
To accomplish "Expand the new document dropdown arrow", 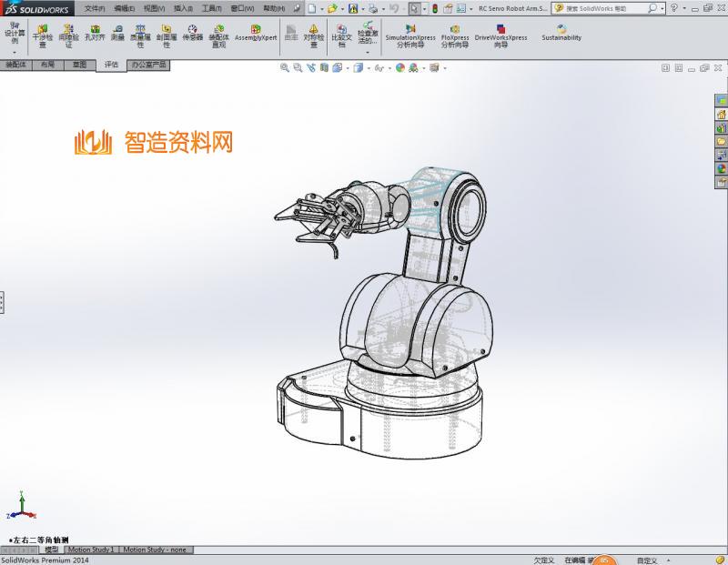I will (x=322, y=8).
